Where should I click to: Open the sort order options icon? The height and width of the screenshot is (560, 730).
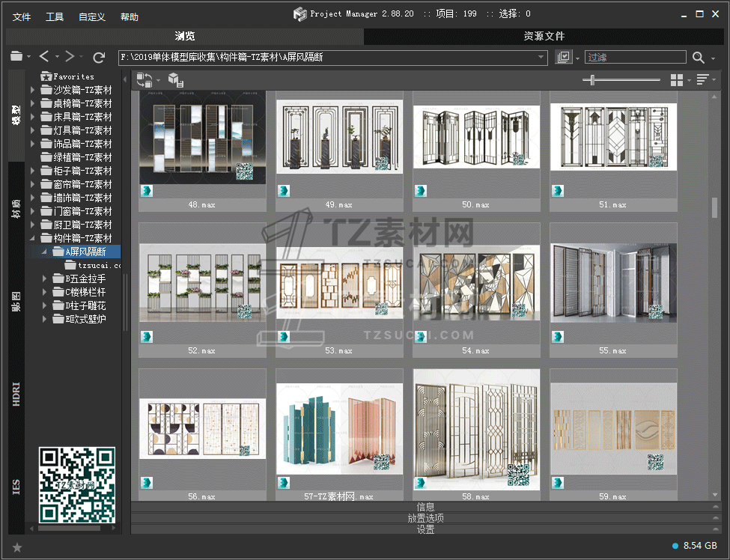[702, 80]
